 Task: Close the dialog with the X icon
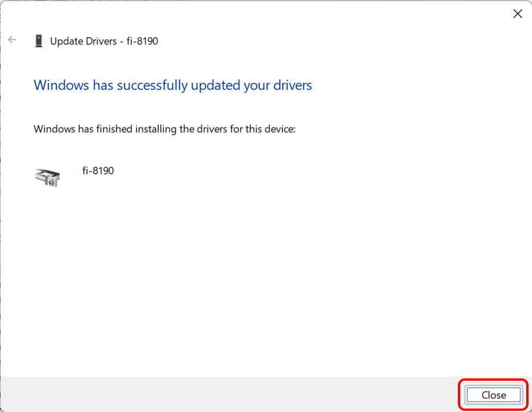pyautogui.click(x=518, y=13)
